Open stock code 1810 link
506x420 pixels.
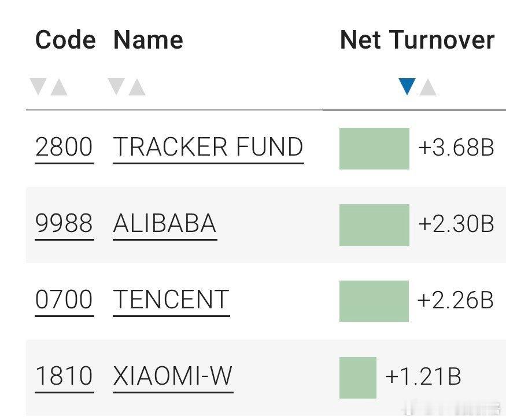(x=64, y=377)
